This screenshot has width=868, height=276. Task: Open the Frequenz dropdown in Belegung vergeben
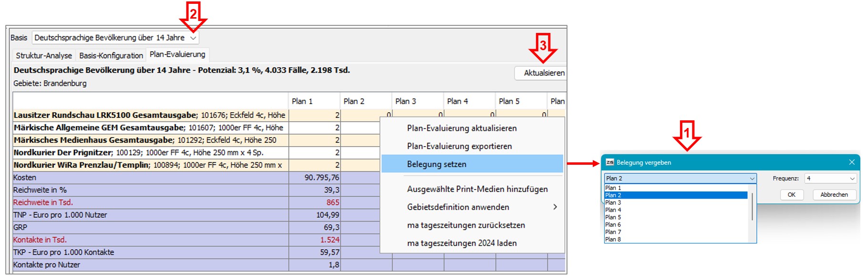point(830,178)
